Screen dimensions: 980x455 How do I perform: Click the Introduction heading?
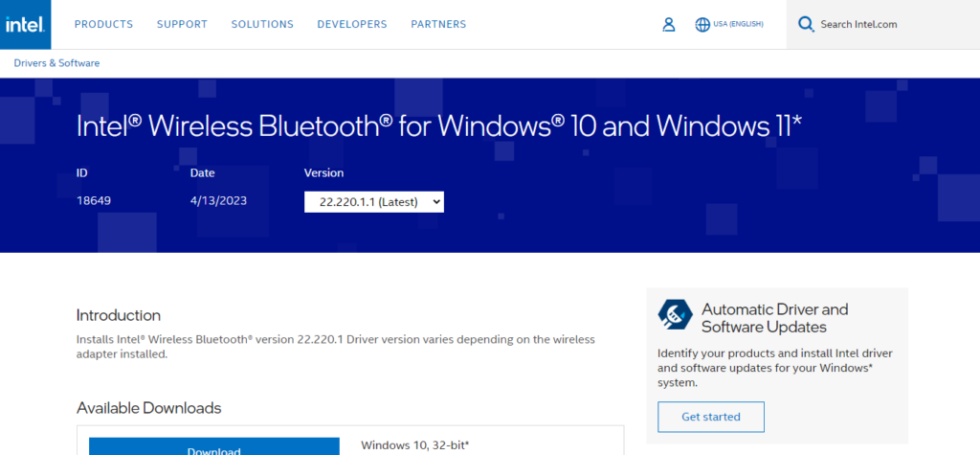point(118,315)
